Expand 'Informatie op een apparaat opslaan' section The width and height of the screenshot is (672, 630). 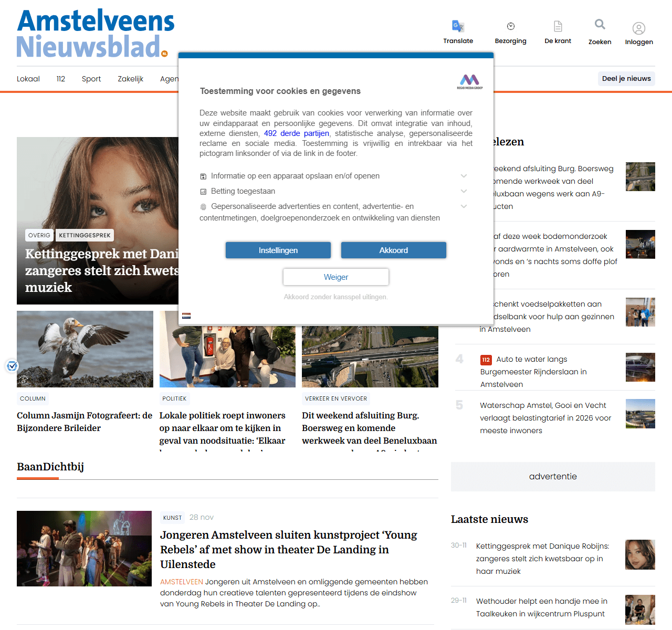(x=464, y=176)
